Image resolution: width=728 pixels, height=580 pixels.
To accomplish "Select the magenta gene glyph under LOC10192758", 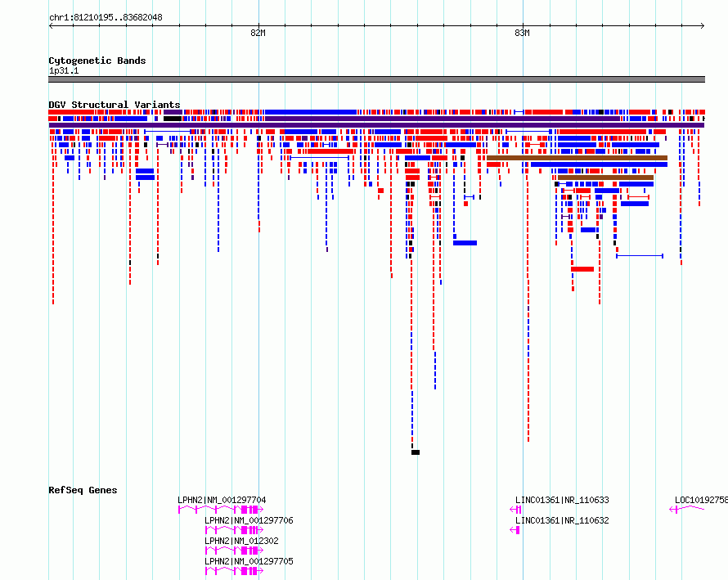I will [686, 510].
